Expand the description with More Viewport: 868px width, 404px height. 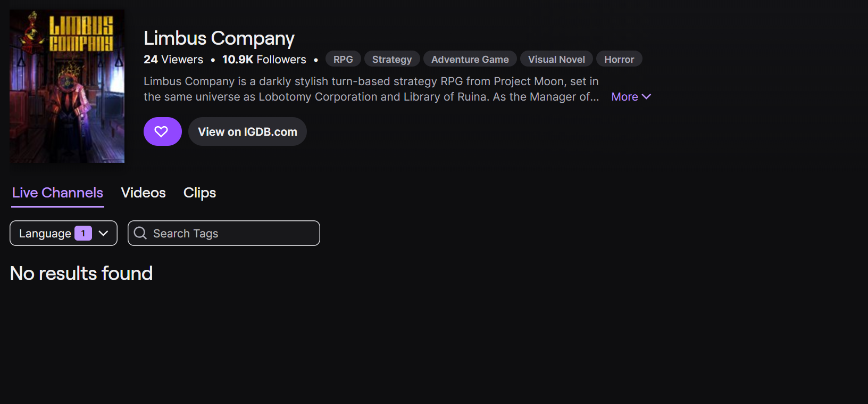point(631,97)
